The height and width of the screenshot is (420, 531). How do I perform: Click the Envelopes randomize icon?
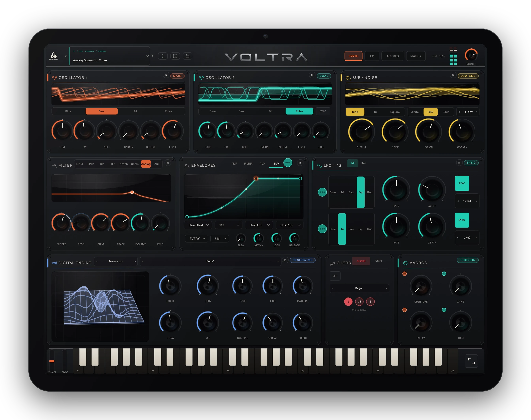300,163
